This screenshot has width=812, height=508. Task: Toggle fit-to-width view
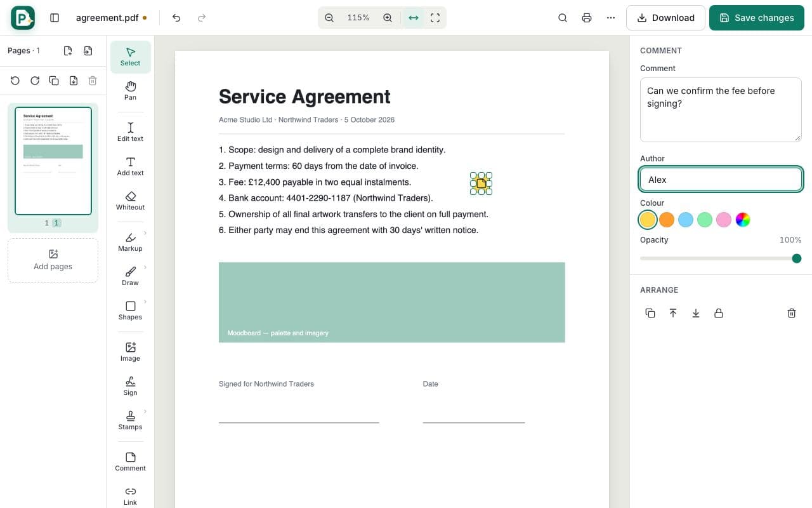[x=414, y=18]
